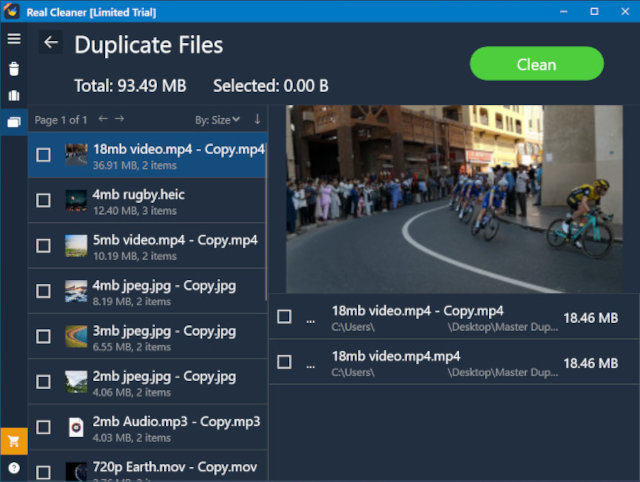Check the 720p Earth.mov - Copy.mov checkbox
This screenshot has height=482, width=640.
tap(43, 473)
